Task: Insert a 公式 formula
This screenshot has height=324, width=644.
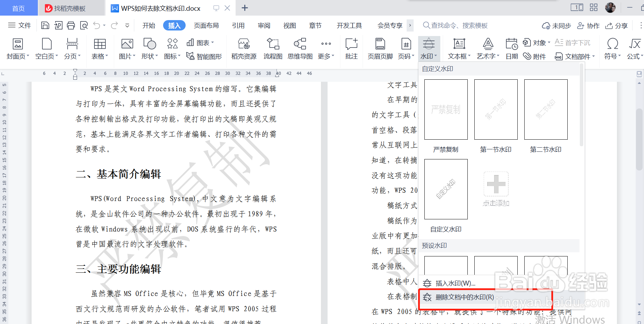Action: (635, 49)
